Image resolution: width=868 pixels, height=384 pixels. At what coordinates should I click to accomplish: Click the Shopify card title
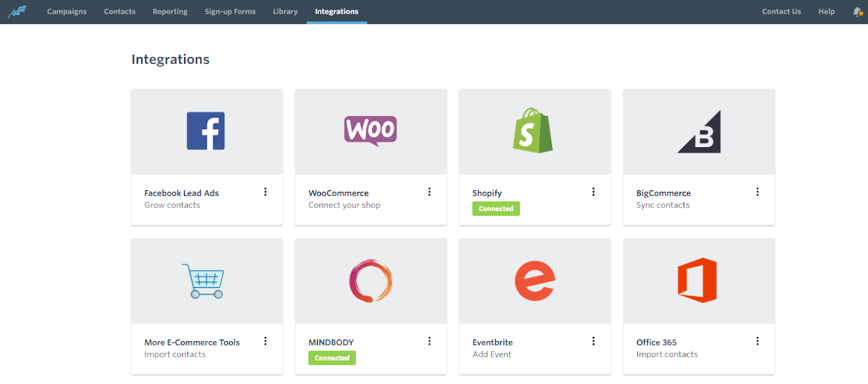click(x=487, y=193)
